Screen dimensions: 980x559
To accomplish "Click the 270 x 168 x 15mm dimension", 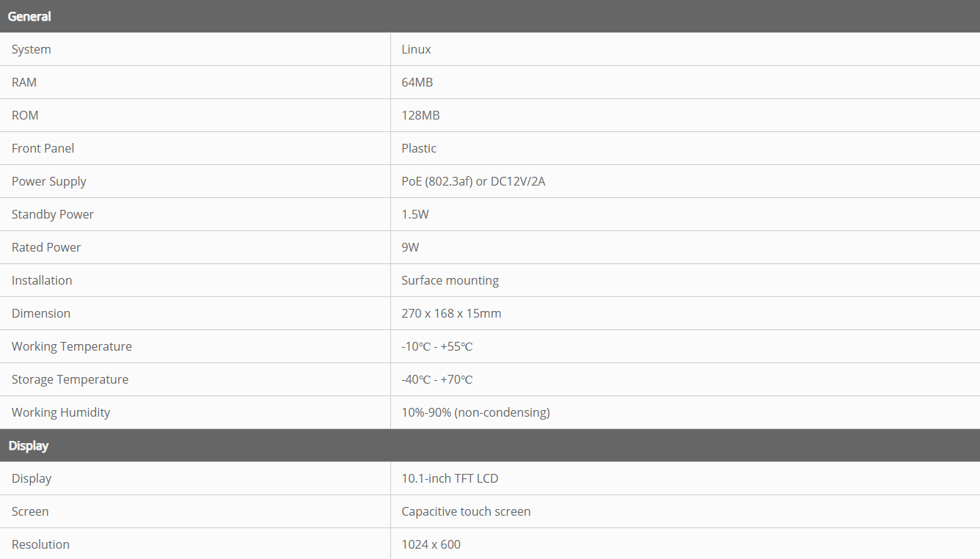I will [x=451, y=313].
